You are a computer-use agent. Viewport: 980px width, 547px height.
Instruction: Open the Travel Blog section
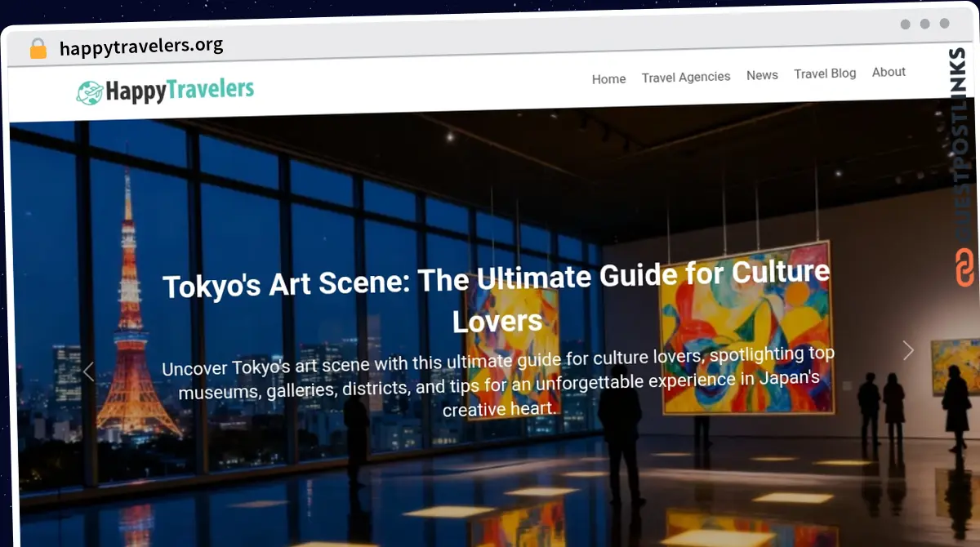tap(825, 73)
